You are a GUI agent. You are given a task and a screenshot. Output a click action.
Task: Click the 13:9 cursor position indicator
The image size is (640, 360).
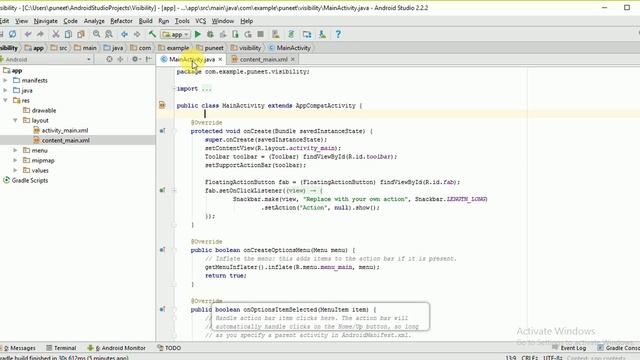coord(511,358)
